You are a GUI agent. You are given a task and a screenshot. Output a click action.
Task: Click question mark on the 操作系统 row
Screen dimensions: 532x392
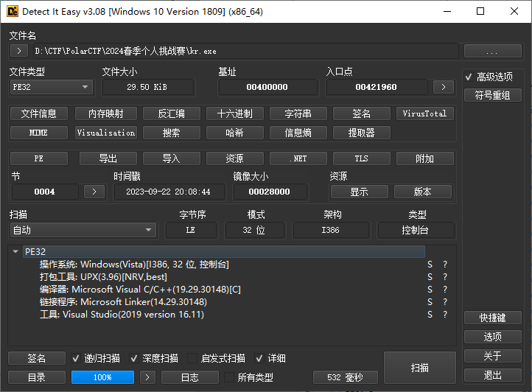pos(445,265)
